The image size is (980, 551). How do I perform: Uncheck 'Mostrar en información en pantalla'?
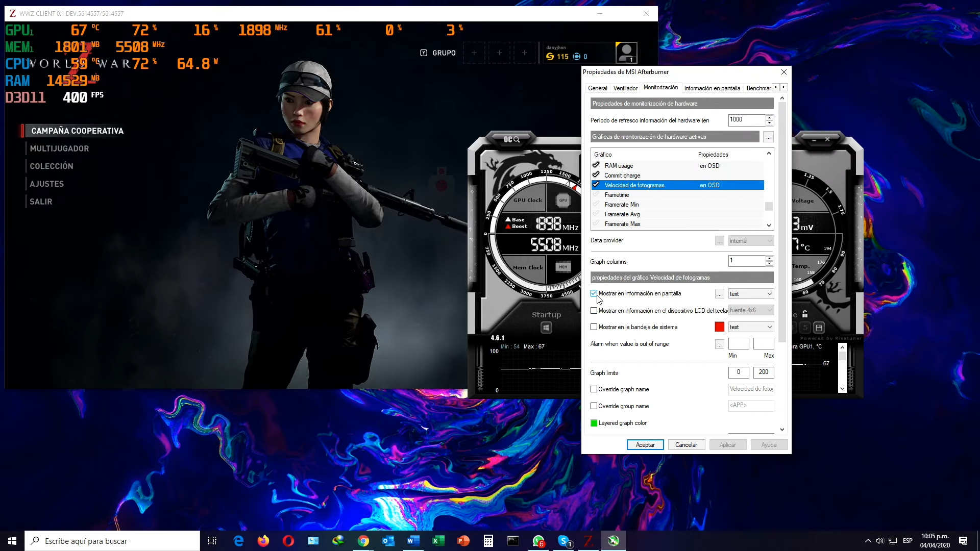[594, 293]
